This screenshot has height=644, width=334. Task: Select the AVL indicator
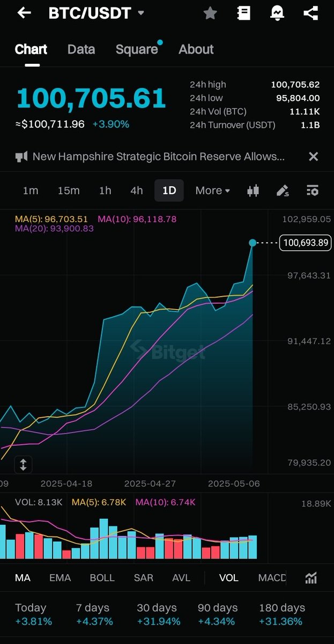click(x=181, y=578)
